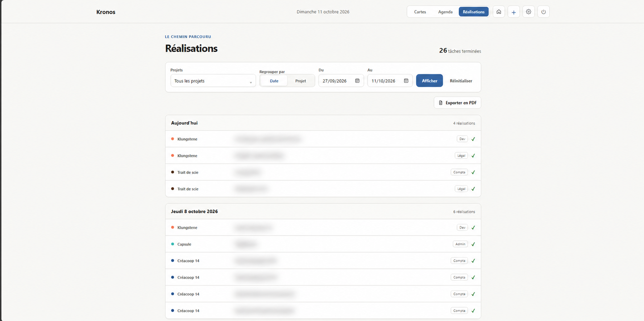Switch to the Cartes tab
Screen dimensions: 644x321
click(420, 12)
